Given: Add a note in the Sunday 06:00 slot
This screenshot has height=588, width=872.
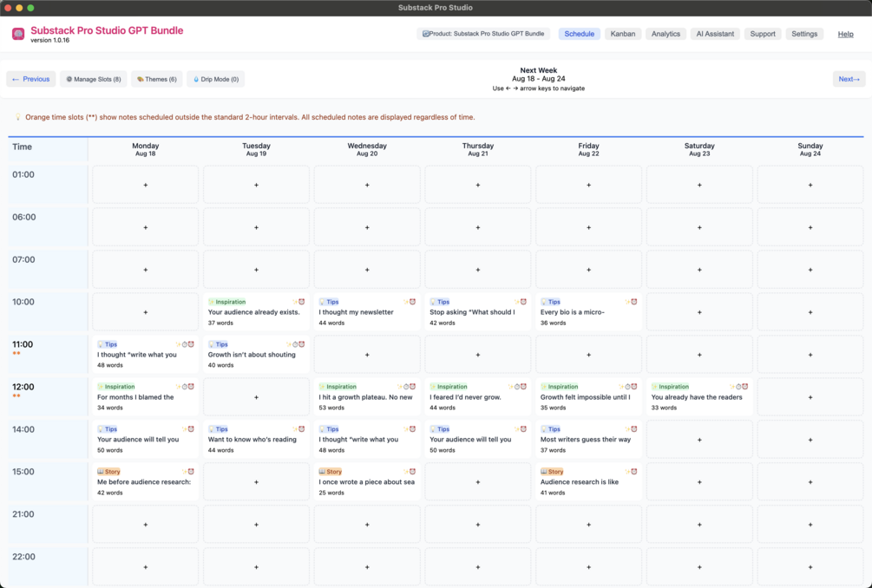Looking at the screenshot, I should point(810,227).
